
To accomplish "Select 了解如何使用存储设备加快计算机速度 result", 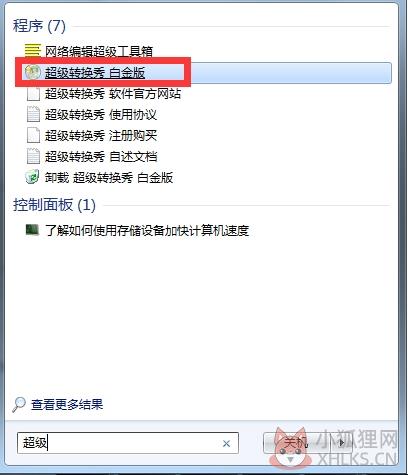I will click(147, 230).
